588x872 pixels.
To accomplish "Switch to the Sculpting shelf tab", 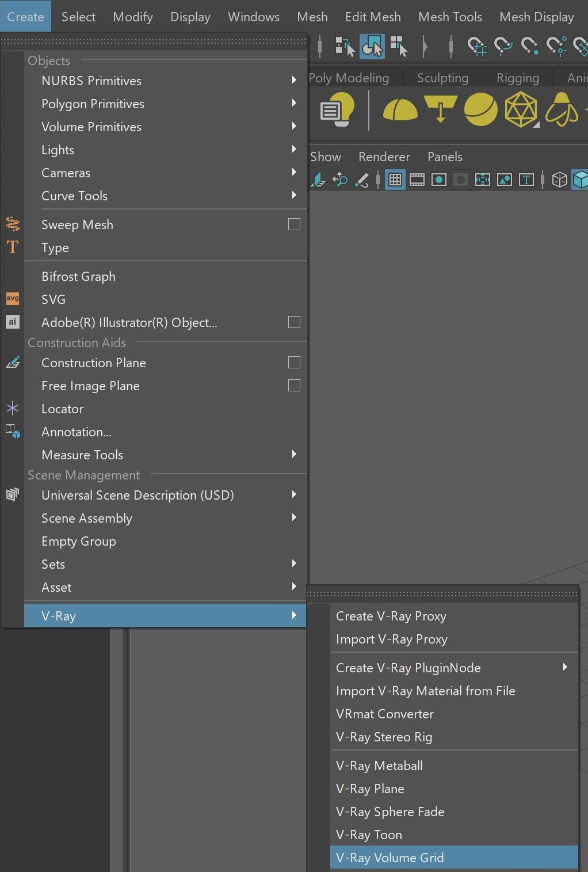I will pyautogui.click(x=442, y=78).
